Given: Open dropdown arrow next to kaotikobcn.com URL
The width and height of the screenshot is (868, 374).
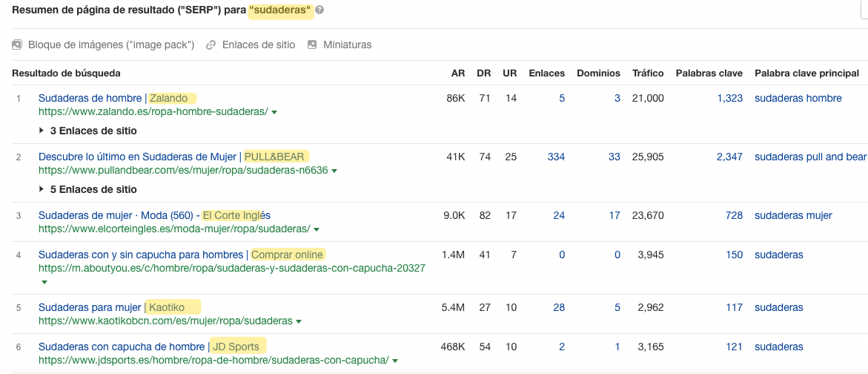Looking at the screenshot, I should [299, 321].
